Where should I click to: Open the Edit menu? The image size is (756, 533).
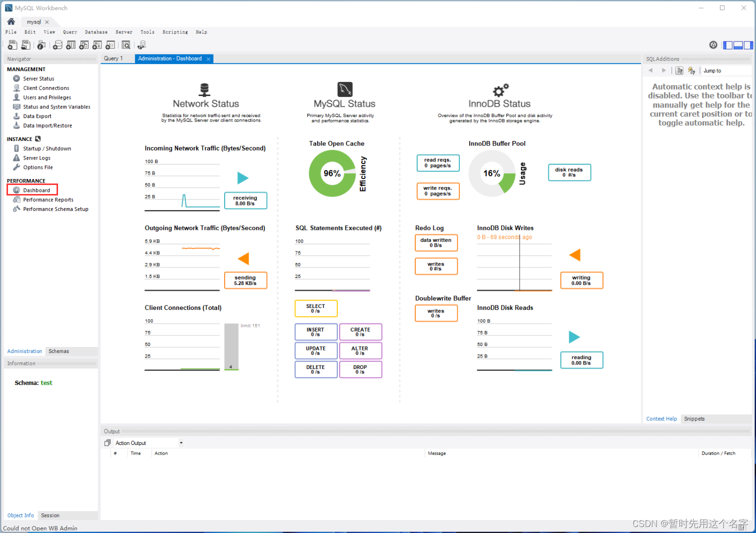(x=30, y=32)
